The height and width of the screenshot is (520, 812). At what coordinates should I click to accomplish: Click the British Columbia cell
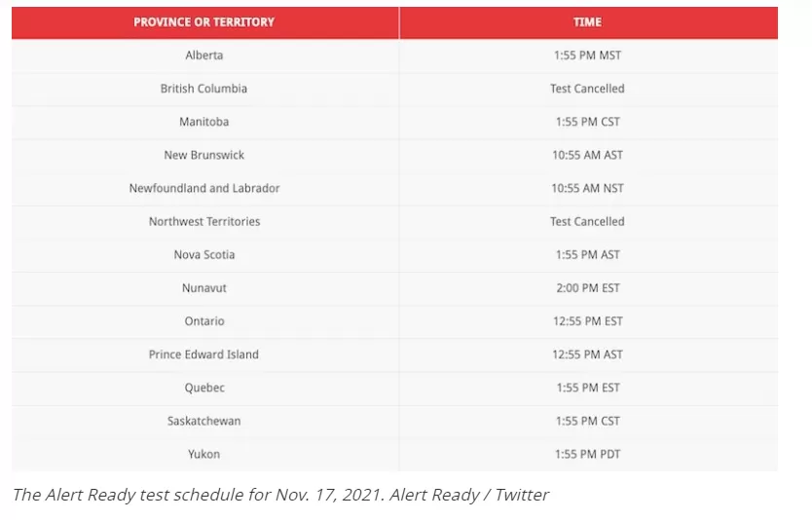(x=204, y=89)
